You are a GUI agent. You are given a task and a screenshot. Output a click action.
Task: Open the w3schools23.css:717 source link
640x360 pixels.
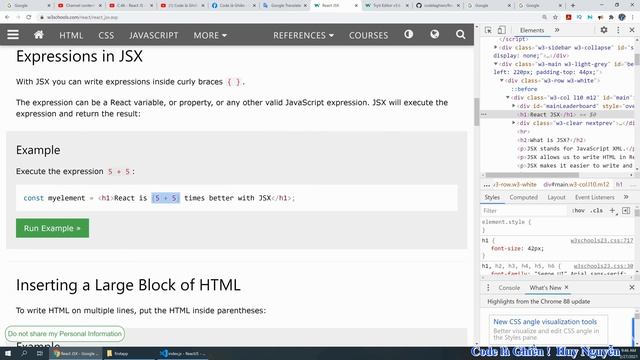click(601, 240)
